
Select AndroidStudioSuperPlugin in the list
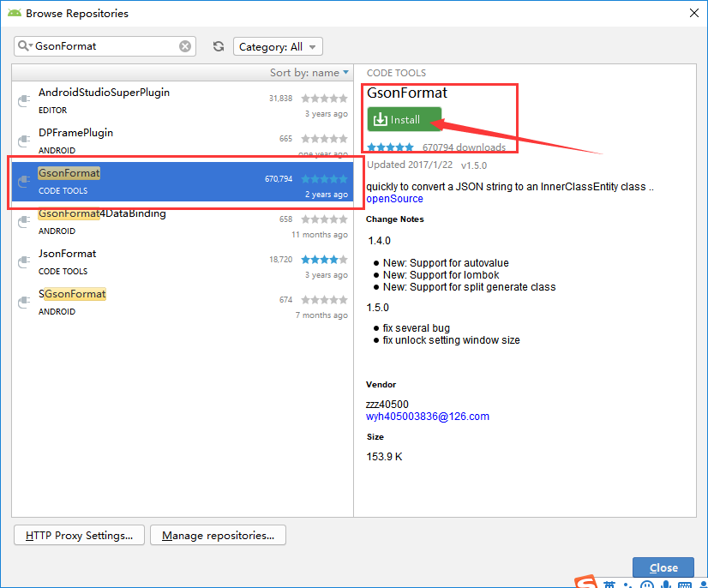pos(183,101)
